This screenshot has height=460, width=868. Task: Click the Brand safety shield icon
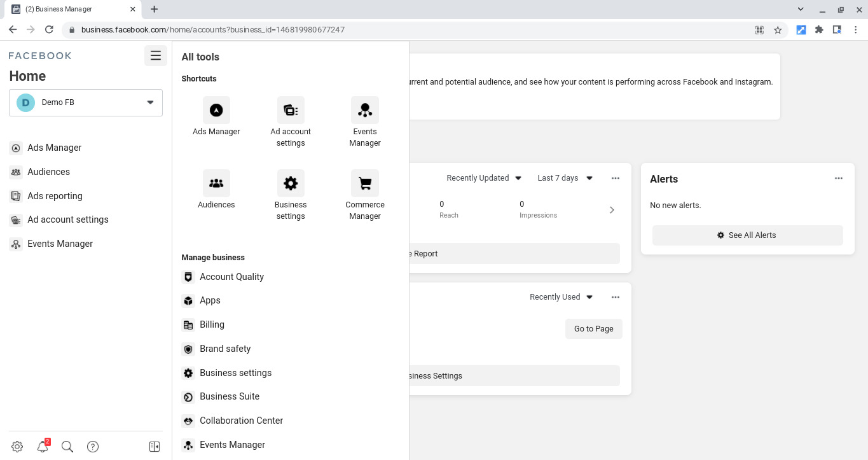188,349
